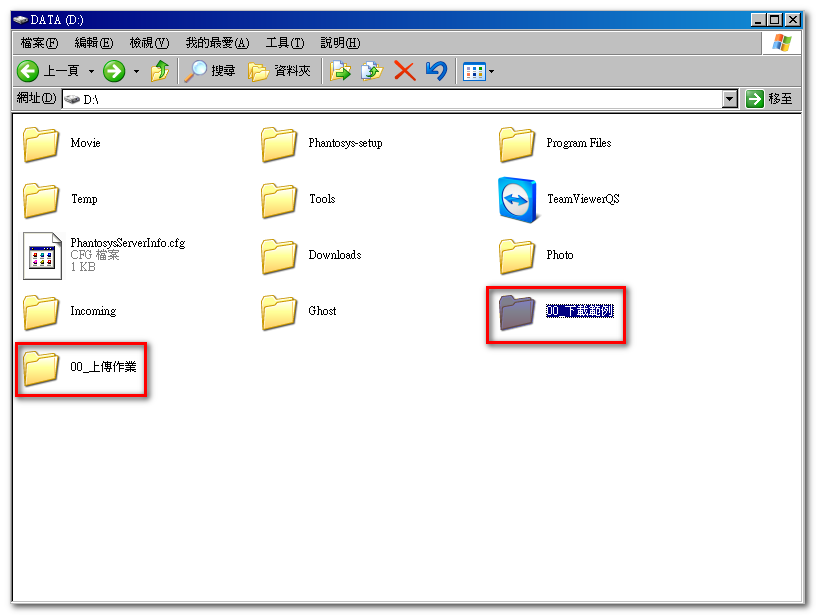
Task: Open the 檔案(F) menu
Action: [x=39, y=43]
